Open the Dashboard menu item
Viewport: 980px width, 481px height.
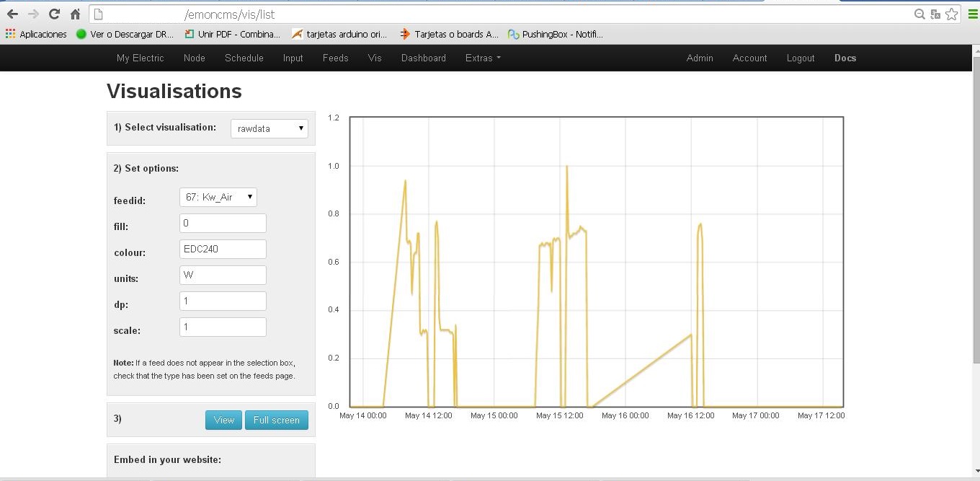click(424, 58)
